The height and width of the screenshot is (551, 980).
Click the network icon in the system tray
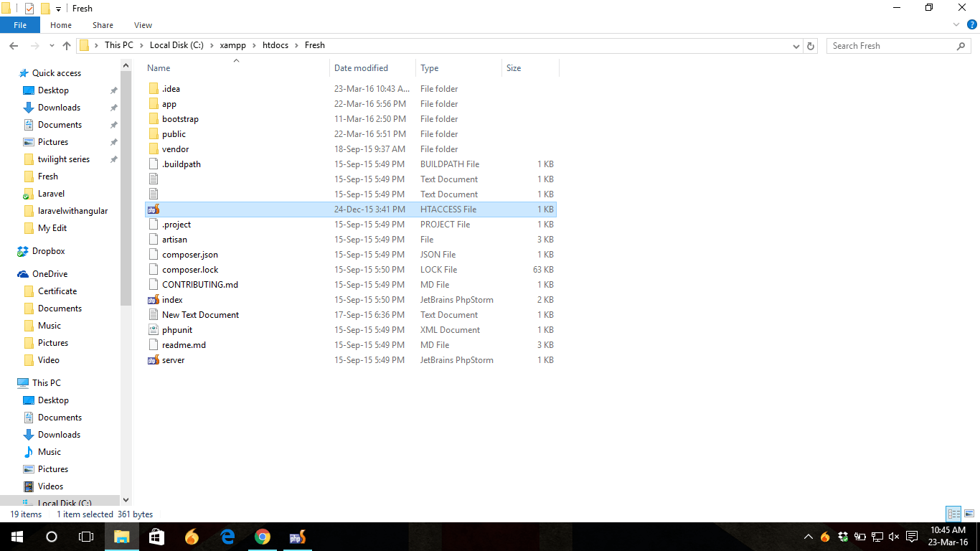[x=877, y=537]
